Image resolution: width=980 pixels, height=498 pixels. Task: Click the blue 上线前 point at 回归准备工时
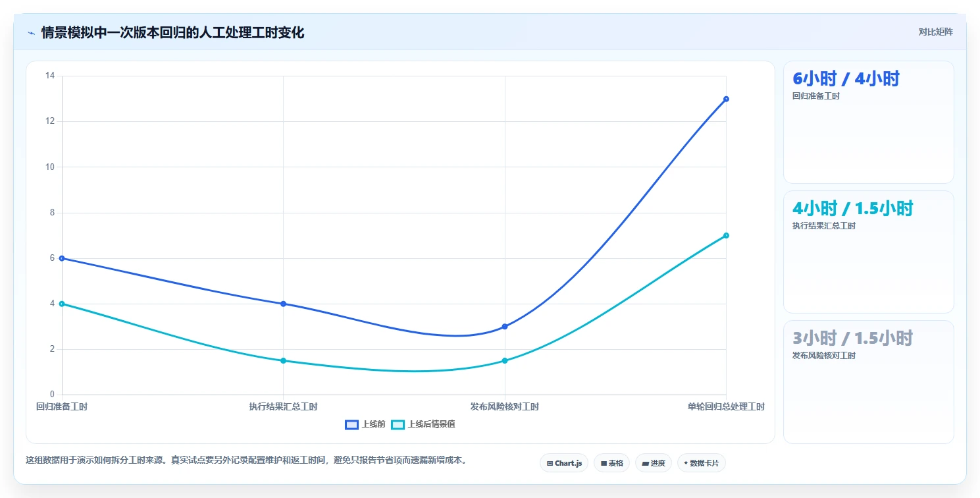point(62,258)
